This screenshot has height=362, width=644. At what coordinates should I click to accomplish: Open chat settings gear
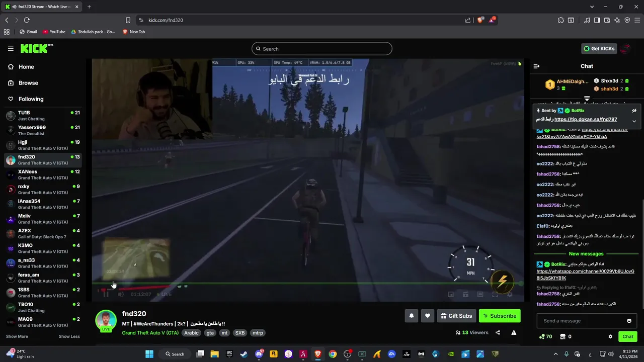click(x=610, y=337)
